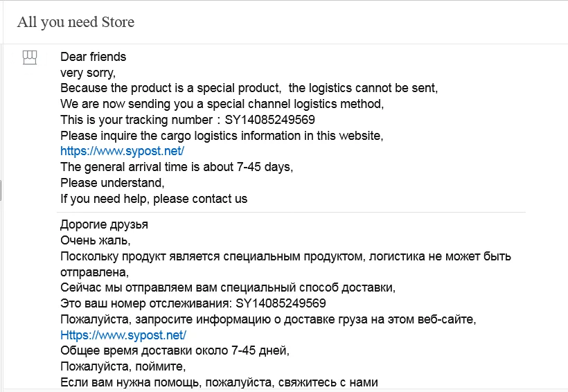Click 'If you need help, please contact us'

pyautogui.click(x=154, y=199)
